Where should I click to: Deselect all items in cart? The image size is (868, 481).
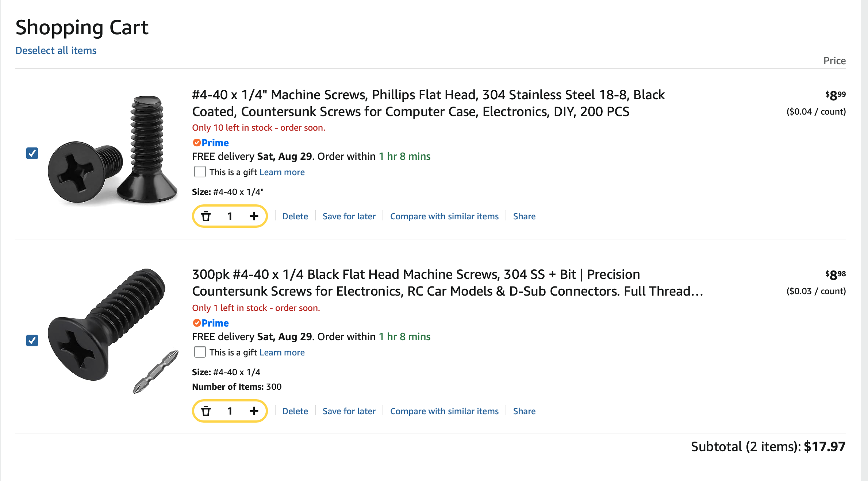tap(56, 50)
